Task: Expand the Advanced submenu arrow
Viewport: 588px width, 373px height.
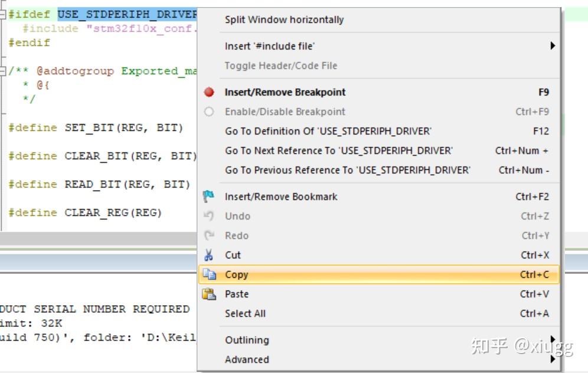Action: [x=553, y=359]
